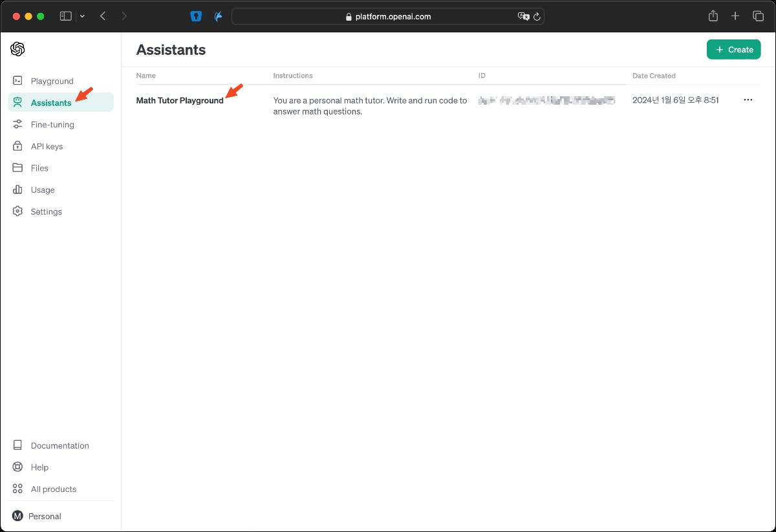Screen dimensions: 776x532
Task: View Usage via the bar chart icon
Action: click(18, 189)
